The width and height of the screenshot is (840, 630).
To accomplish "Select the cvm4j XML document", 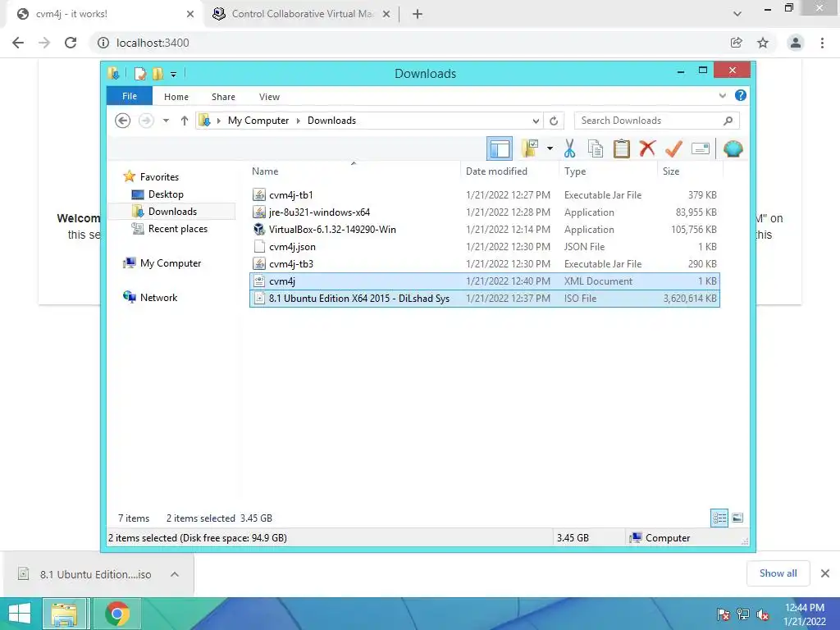I will click(484, 281).
